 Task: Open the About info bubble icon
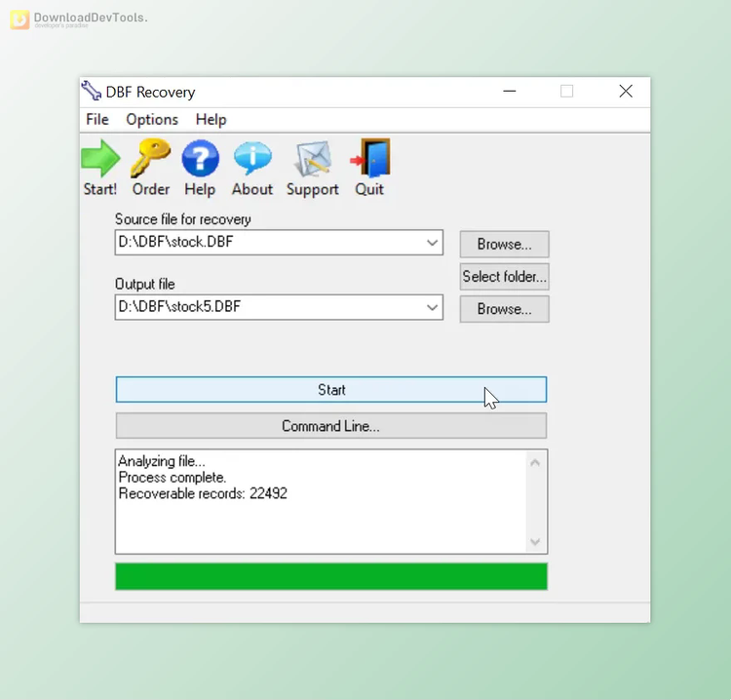(252, 159)
